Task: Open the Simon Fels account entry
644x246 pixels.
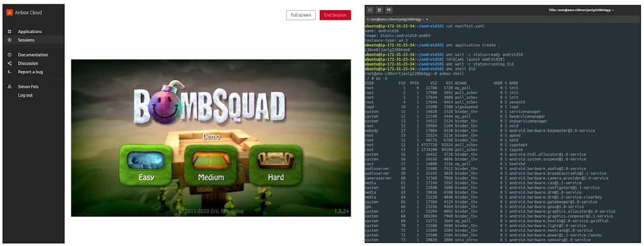Action: click(28, 86)
